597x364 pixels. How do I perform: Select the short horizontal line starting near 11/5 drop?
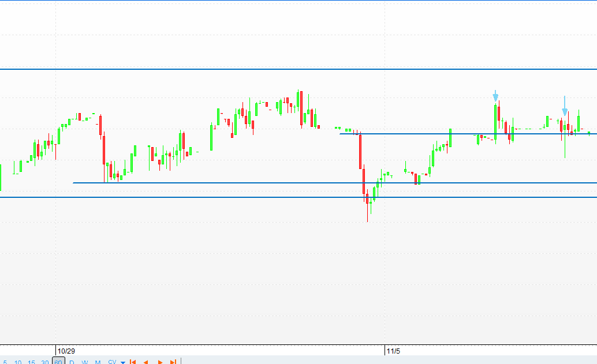point(468,134)
